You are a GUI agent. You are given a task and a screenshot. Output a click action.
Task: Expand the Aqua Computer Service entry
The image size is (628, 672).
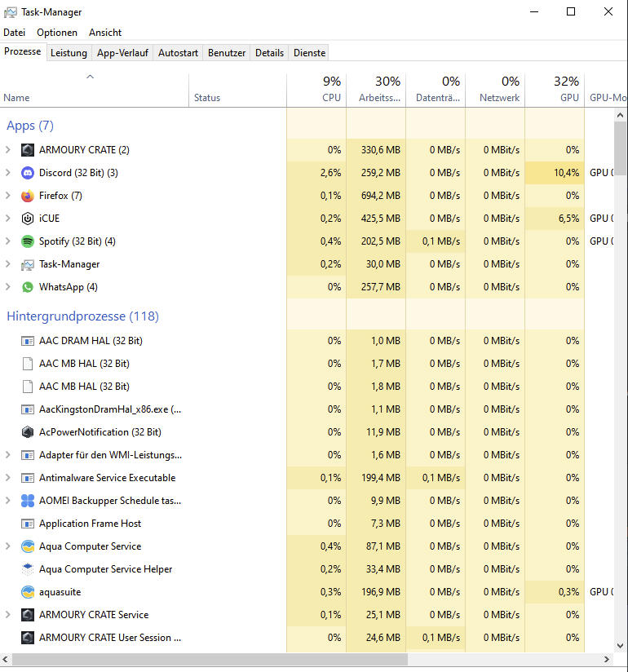pos(7,546)
